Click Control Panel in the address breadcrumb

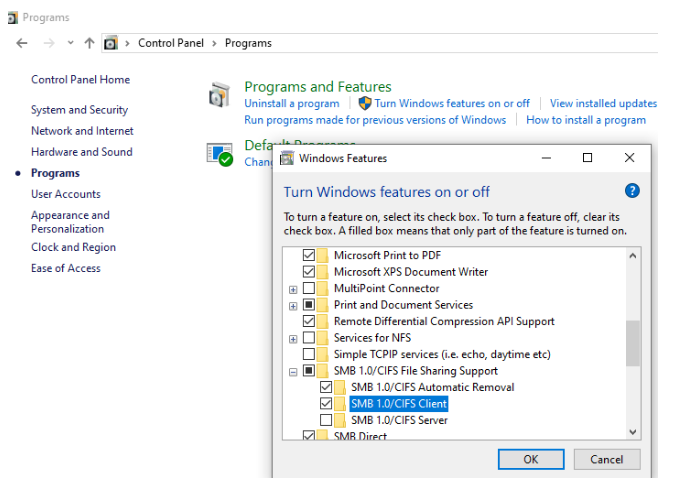pos(171,43)
